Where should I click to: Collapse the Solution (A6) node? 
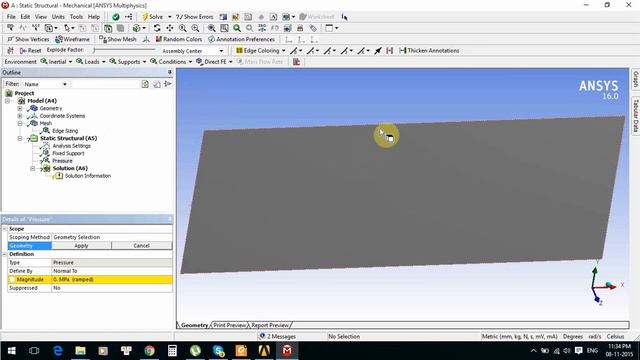tap(32, 168)
